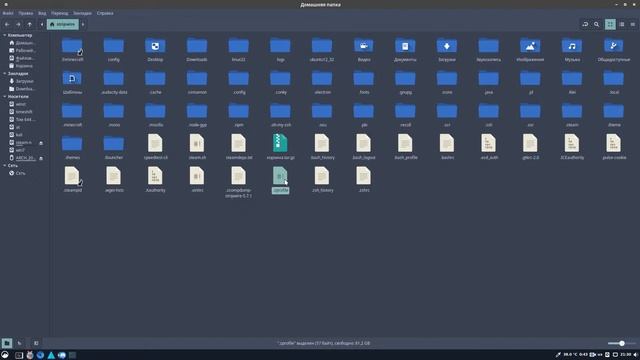This screenshot has height=360, width=640.
Task: Click the clock in the taskbar
Action: click(x=626, y=355)
